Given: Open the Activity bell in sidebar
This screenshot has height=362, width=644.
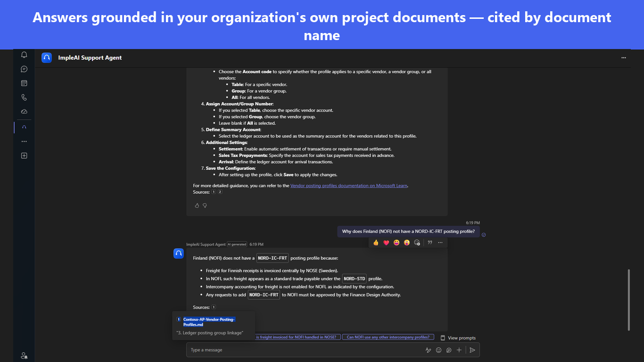Looking at the screenshot, I should (x=24, y=55).
